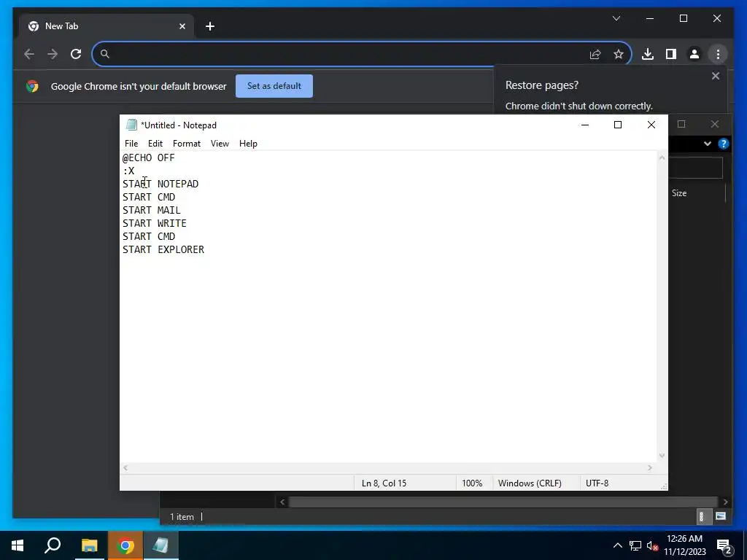Toggle Chrome's side panel icon

[x=671, y=54]
